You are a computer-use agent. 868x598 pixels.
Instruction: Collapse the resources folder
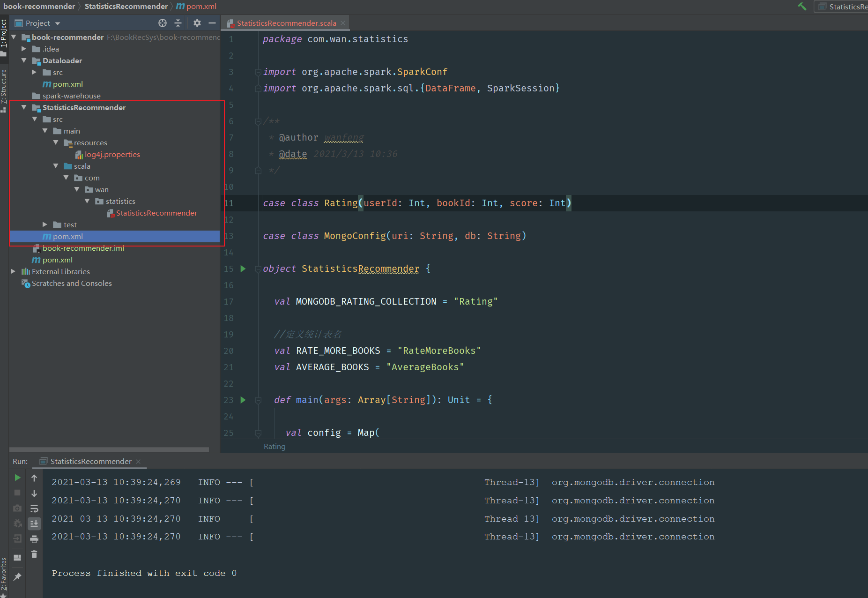coord(56,142)
